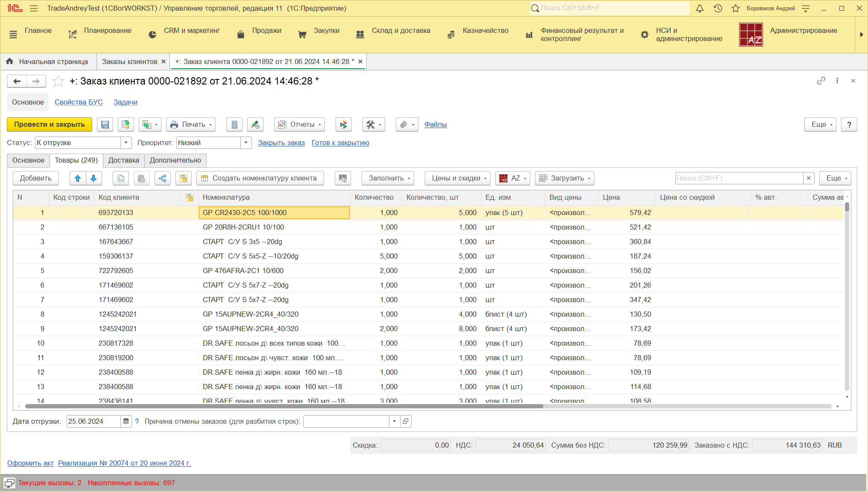The image size is (868, 492).
Task: Click the post document icon
Action: (126, 125)
